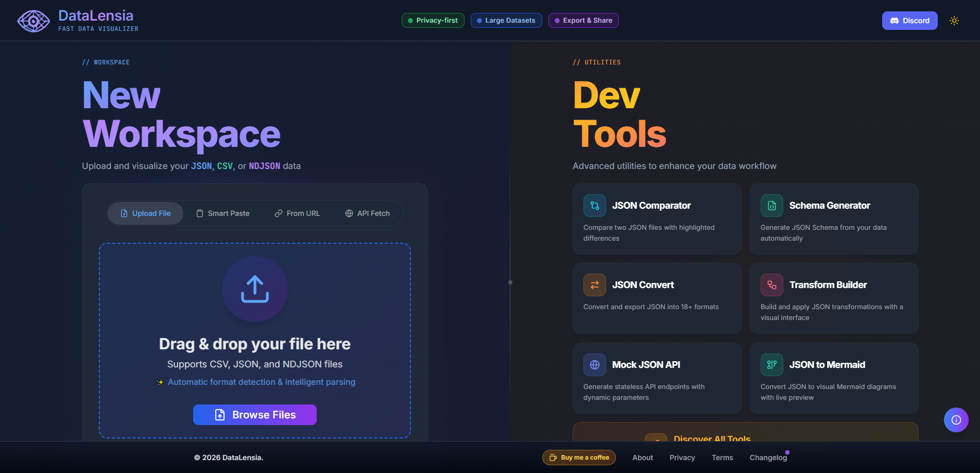This screenshot has width=980, height=473.
Task: Click 'Generate JSON Schema from your data' description
Action: pos(823,233)
